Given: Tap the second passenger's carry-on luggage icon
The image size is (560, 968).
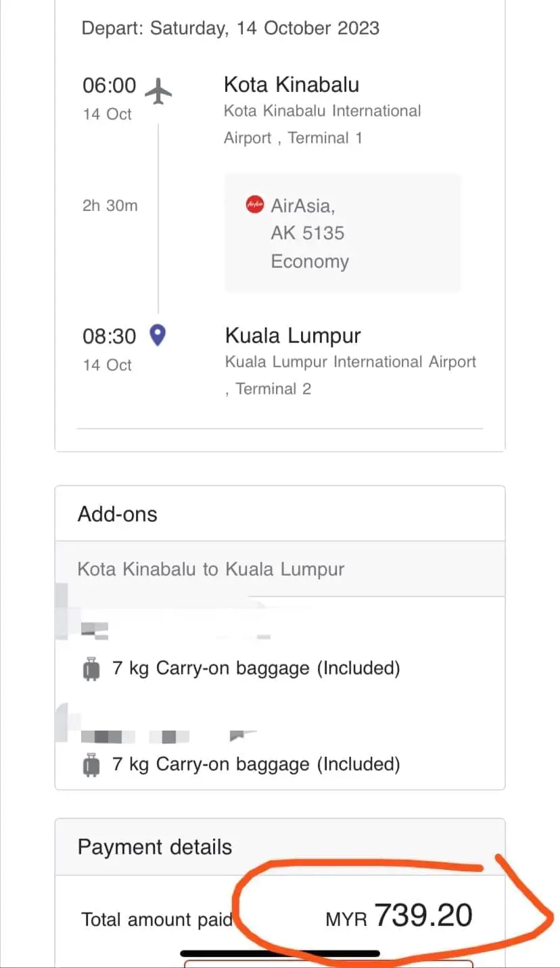Looking at the screenshot, I should 91,765.
